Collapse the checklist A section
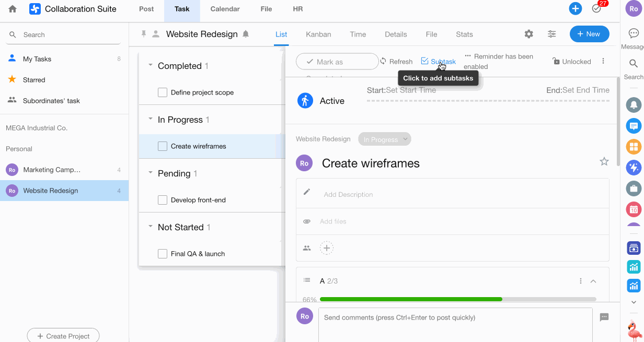Screen dimensions: 644x342 593,281
